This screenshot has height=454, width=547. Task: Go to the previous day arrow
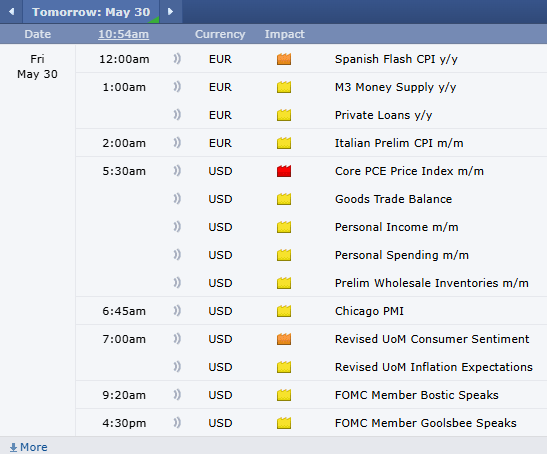coord(12,12)
